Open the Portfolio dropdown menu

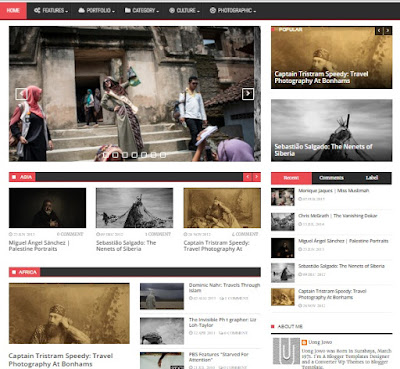96,11
